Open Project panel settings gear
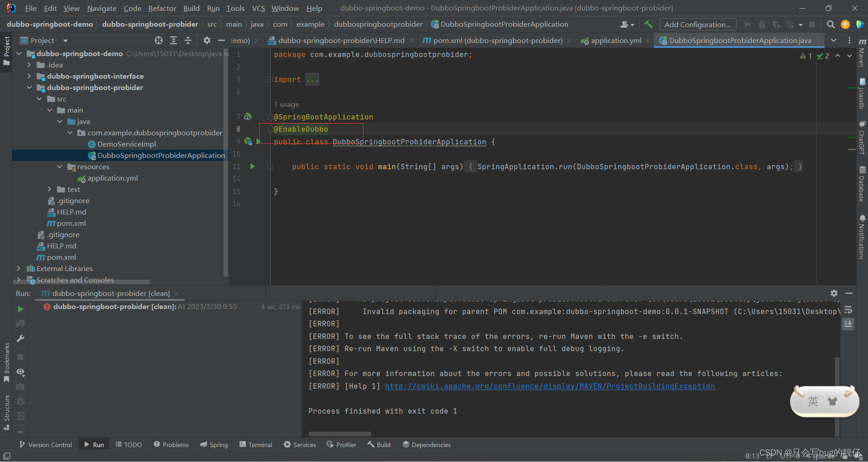This screenshot has width=868, height=462. click(207, 40)
